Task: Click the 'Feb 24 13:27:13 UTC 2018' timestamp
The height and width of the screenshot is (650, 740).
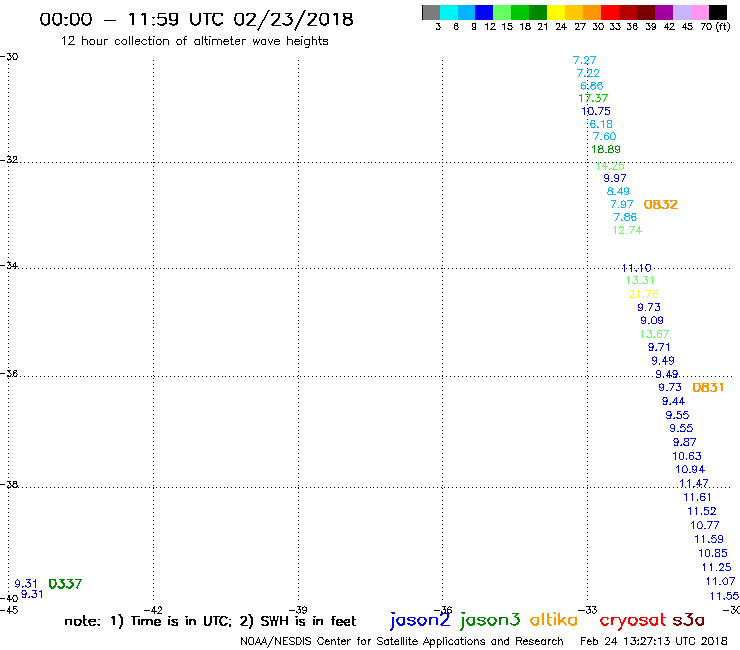Action: point(654,641)
